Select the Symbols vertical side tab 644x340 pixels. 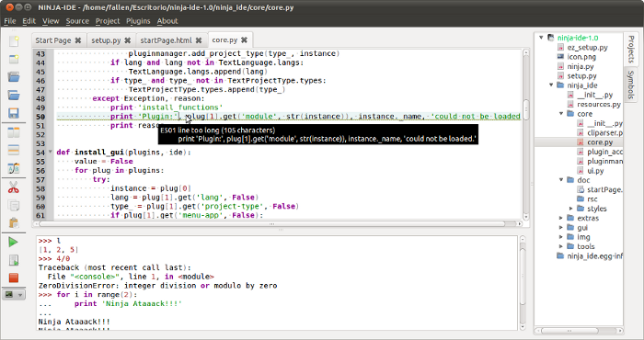pos(631,85)
